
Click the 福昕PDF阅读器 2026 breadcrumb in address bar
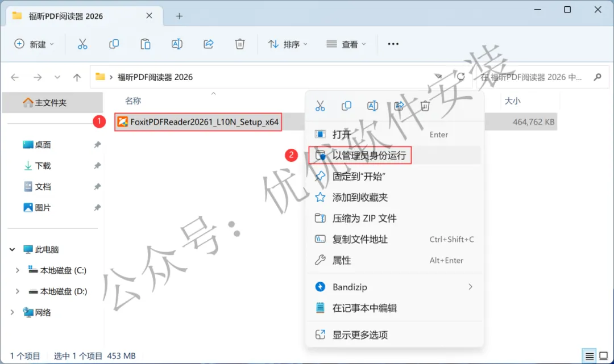pyautogui.click(x=155, y=77)
